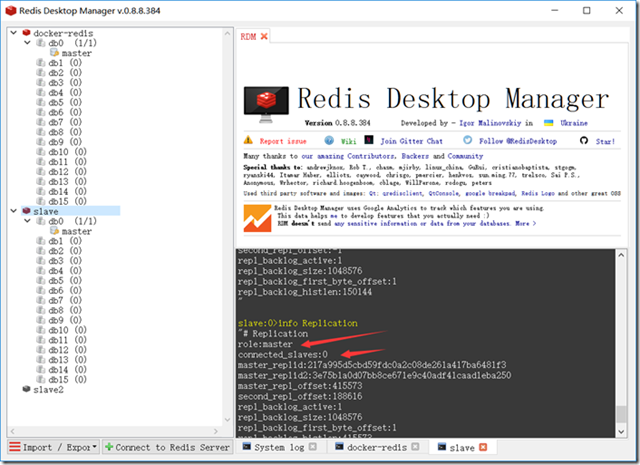640x465 pixels.
Task: Click console scrollbar down arrow
Action: pos(621,432)
